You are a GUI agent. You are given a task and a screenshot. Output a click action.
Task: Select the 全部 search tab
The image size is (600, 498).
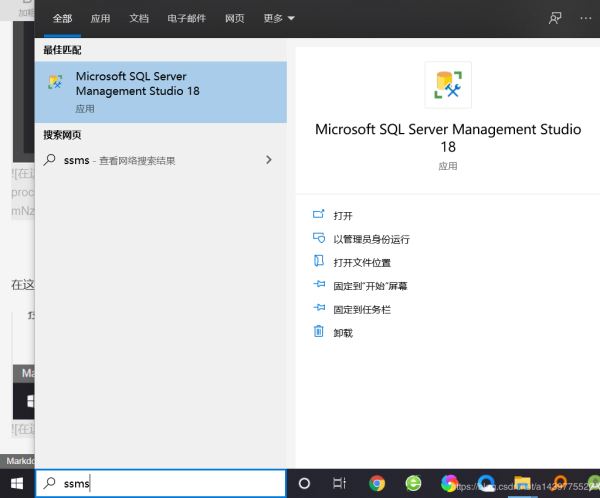click(x=62, y=18)
